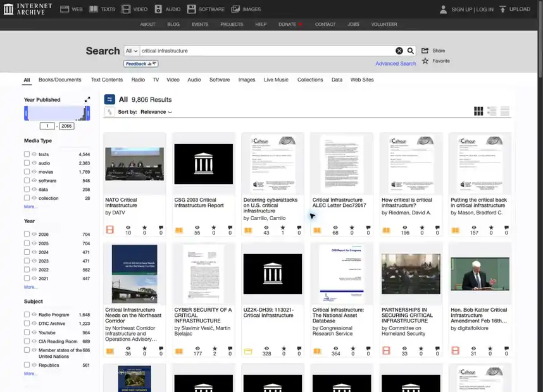Switch to compact list view
This screenshot has height=392, width=543.
coord(505,111)
